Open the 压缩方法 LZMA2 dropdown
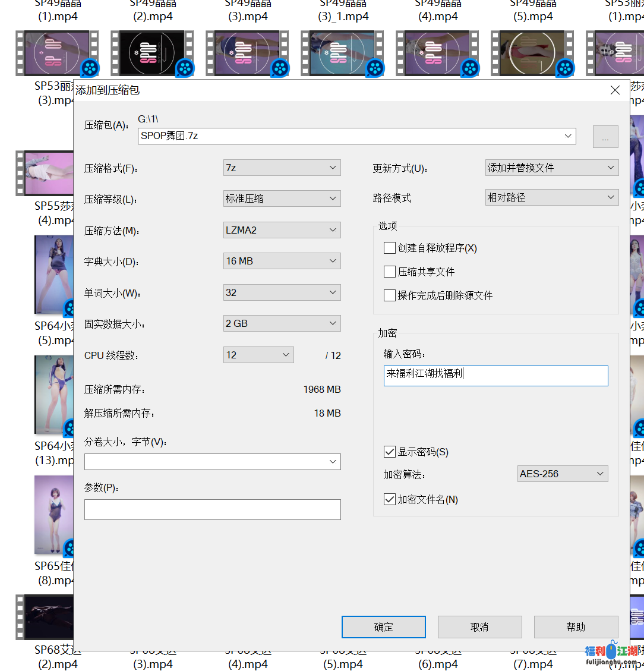Screen dimensions: 644x671 [282, 230]
